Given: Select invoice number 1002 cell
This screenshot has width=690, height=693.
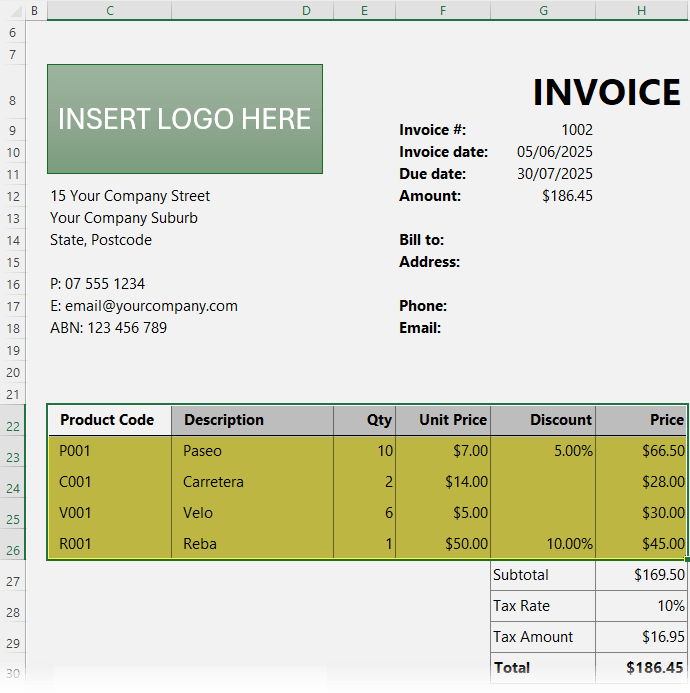Looking at the screenshot, I should [x=543, y=130].
